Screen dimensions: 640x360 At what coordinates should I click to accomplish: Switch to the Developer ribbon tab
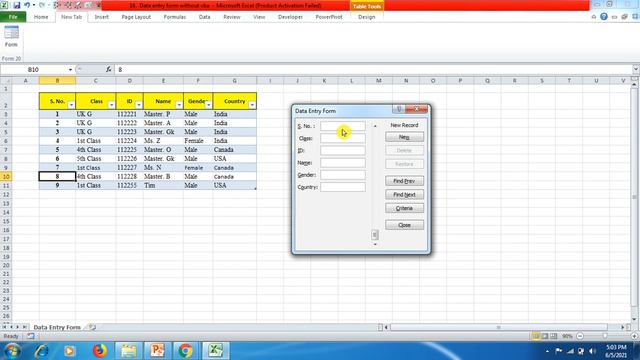click(290, 17)
